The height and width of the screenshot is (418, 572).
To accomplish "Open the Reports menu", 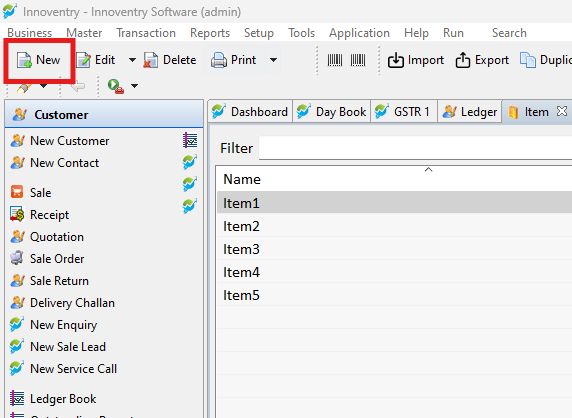I will click(x=210, y=33).
